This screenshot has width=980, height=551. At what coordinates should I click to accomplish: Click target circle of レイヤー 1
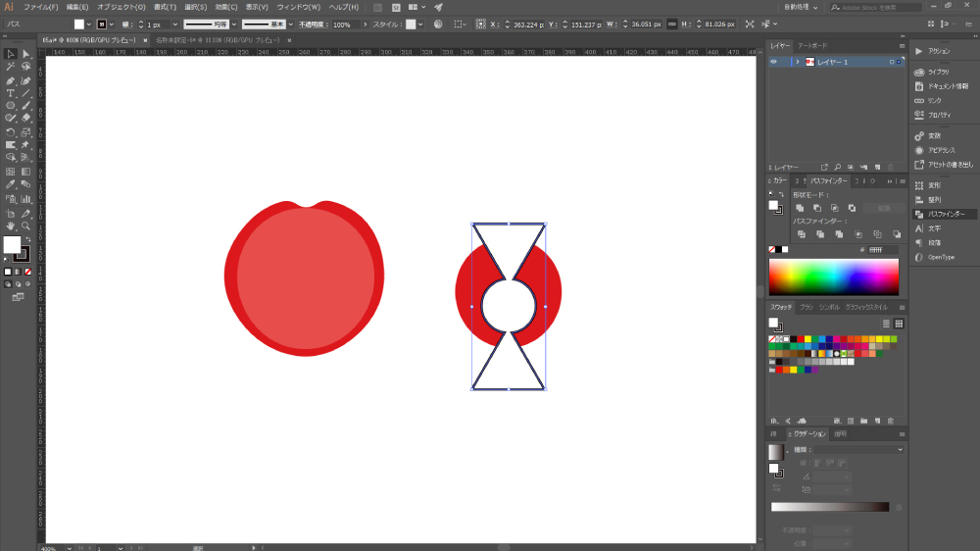coord(892,62)
